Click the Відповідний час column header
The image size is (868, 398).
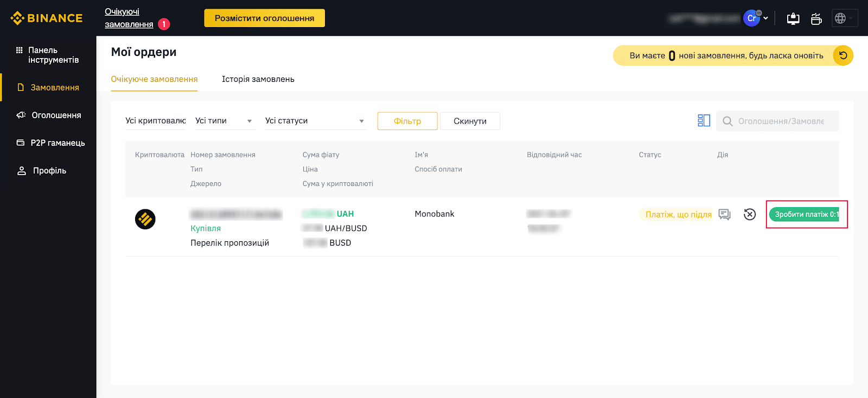pyautogui.click(x=554, y=155)
